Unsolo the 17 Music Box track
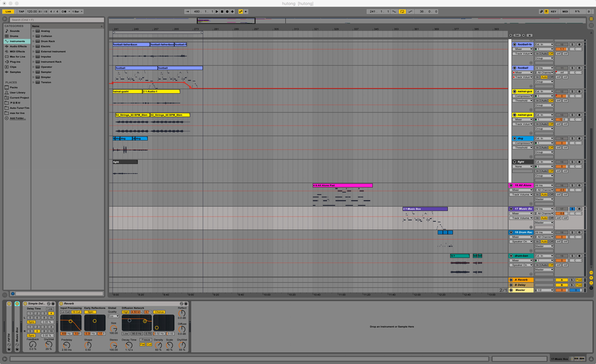 [x=572, y=209]
